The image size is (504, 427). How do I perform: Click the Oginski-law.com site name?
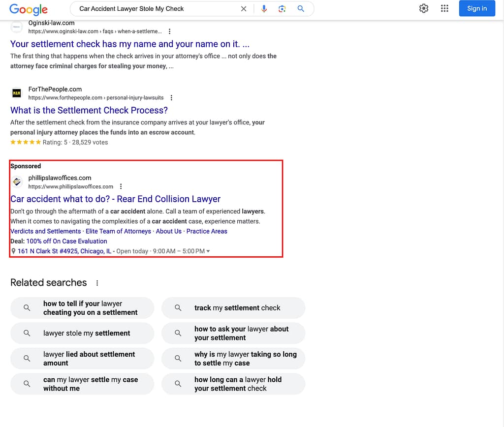click(51, 23)
